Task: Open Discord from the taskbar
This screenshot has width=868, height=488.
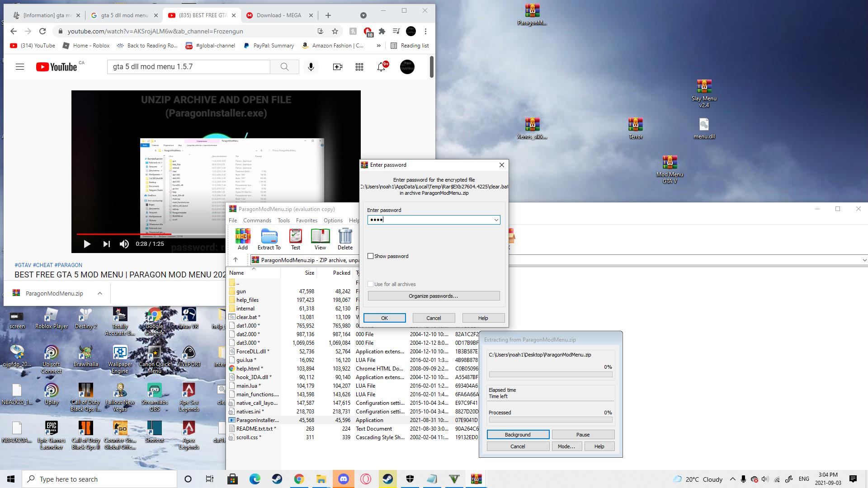Action: (x=344, y=479)
